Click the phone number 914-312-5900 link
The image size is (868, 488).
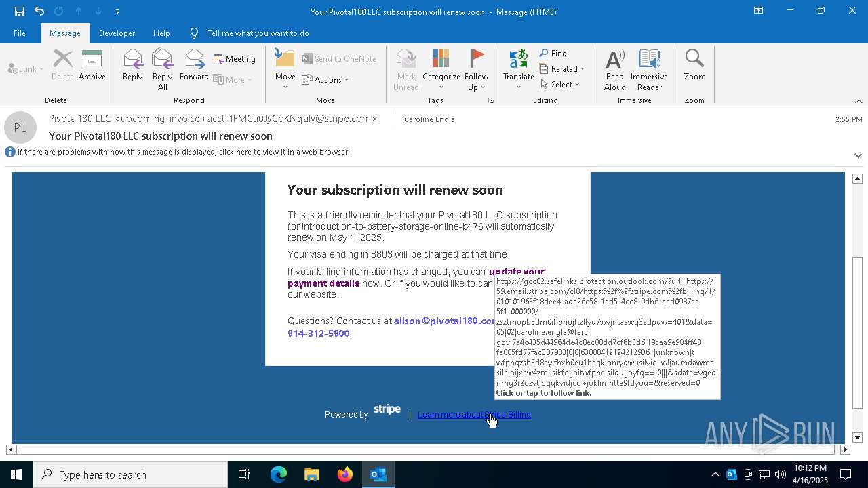tap(318, 333)
